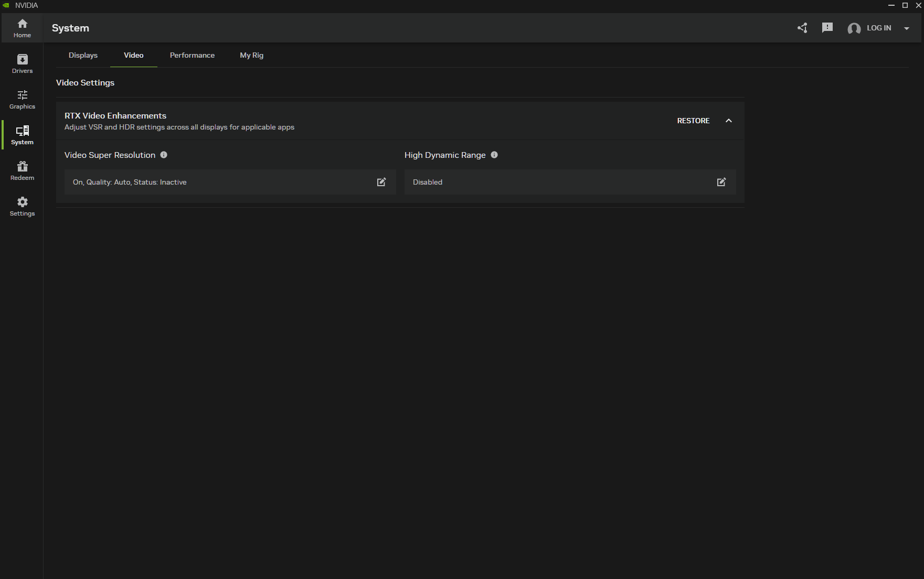Edit High Dynamic Range setting

(721, 182)
